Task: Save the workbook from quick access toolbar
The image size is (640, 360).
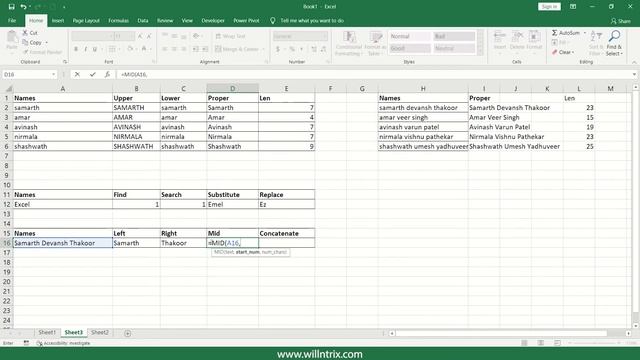Action: [x=11, y=7]
